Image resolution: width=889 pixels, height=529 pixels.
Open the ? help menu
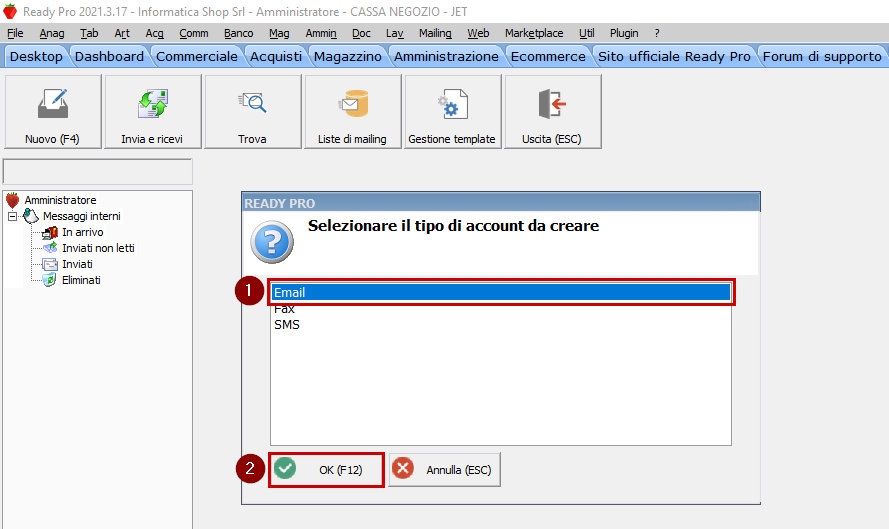(x=657, y=33)
